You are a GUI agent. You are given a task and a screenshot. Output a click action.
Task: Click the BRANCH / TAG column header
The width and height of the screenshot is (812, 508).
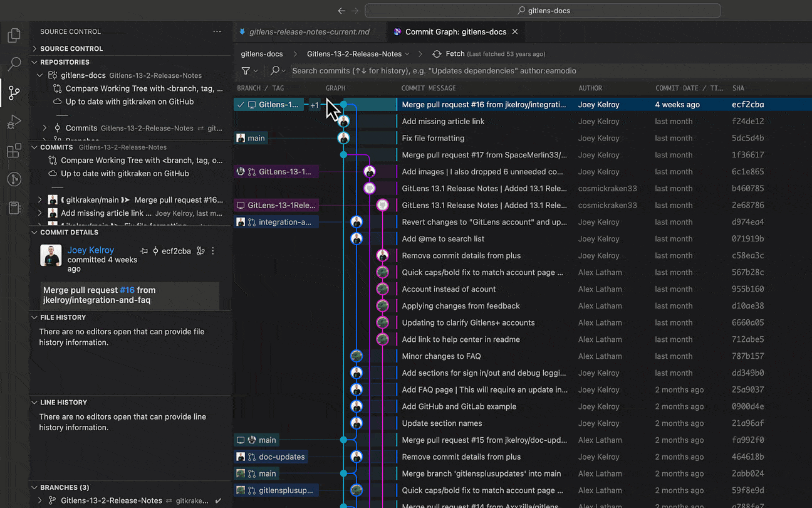tap(261, 88)
